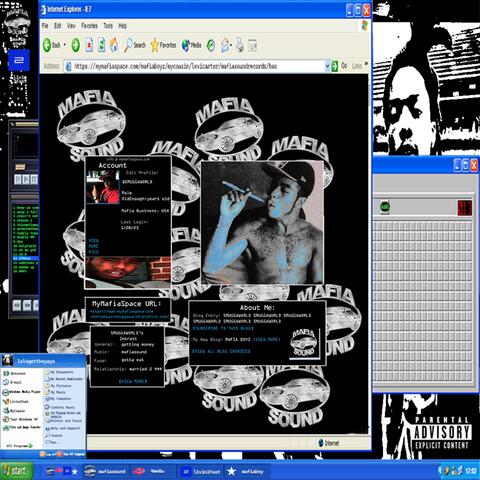Open Help and Support in Start menu
The image size is (480, 480).
pos(62,428)
